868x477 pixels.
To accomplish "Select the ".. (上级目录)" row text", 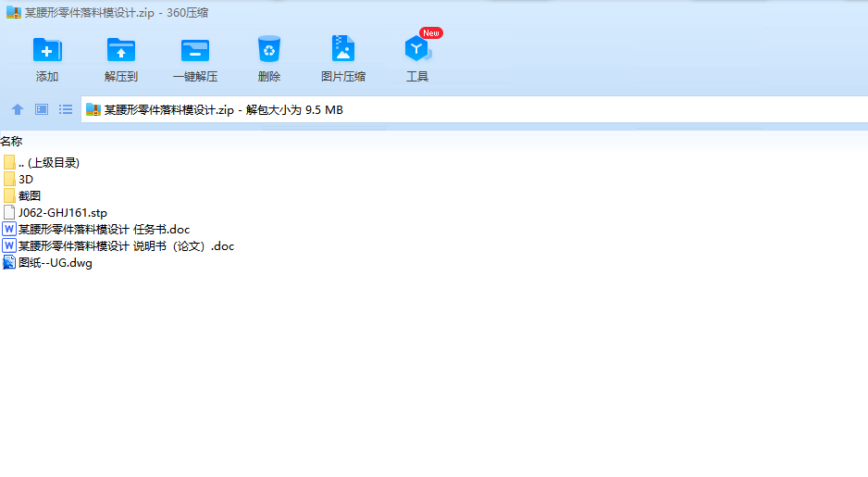I will coord(49,163).
